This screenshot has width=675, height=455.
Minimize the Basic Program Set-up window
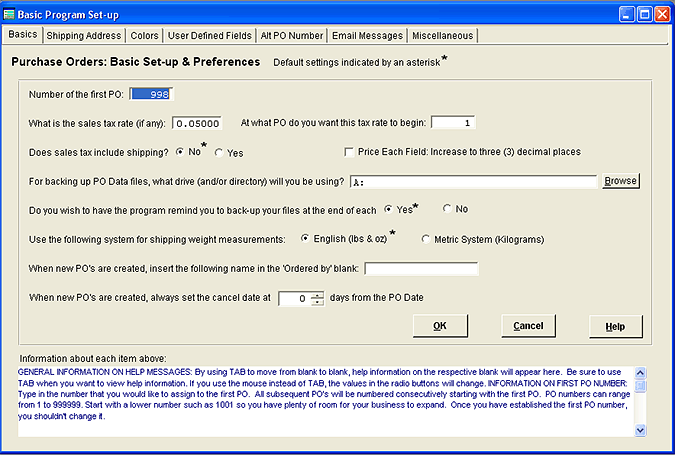tap(626, 15)
